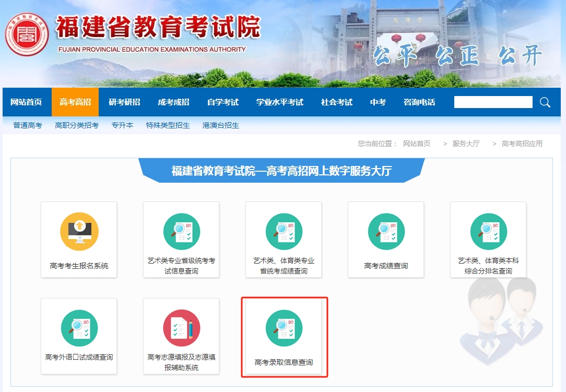
Task: Click 艺术类专业省级统考考试信息查询 label text
Action: (182, 266)
